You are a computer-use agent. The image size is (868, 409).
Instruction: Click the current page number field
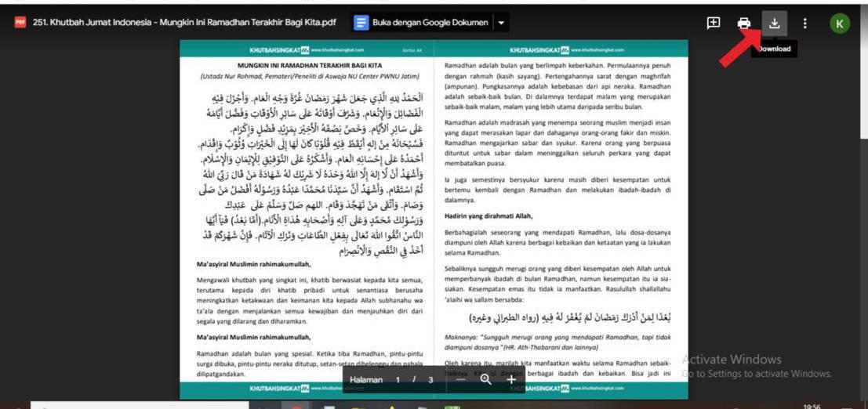(x=398, y=380)
